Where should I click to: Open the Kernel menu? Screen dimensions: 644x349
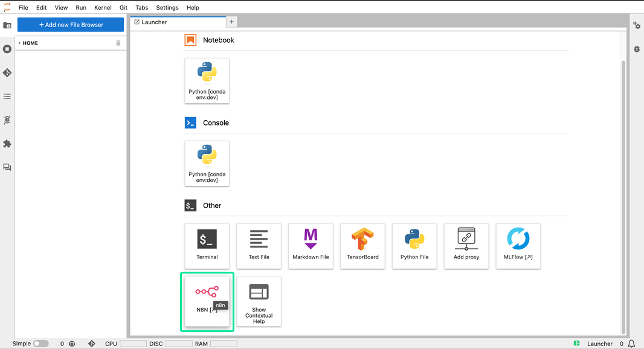(103, 8)
